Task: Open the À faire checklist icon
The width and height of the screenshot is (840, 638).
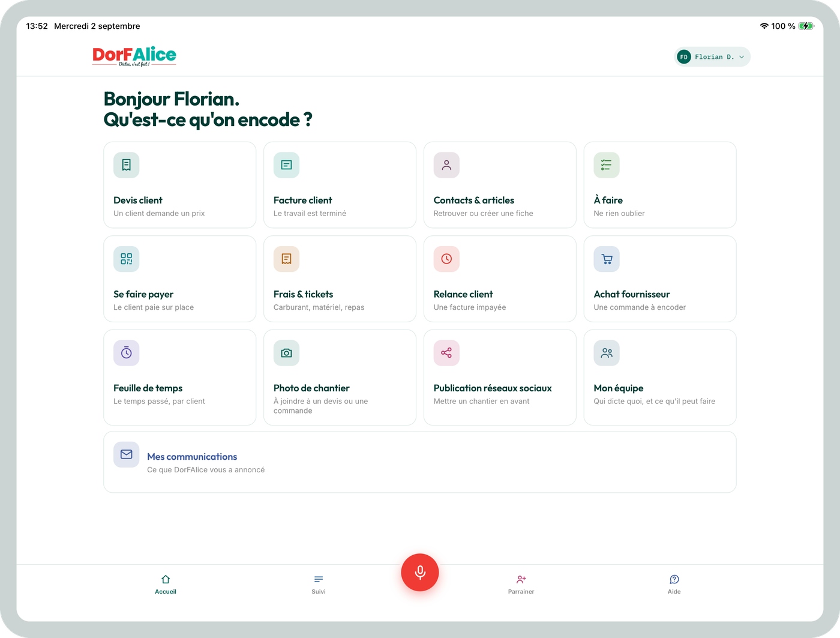Action: (607, 165)
